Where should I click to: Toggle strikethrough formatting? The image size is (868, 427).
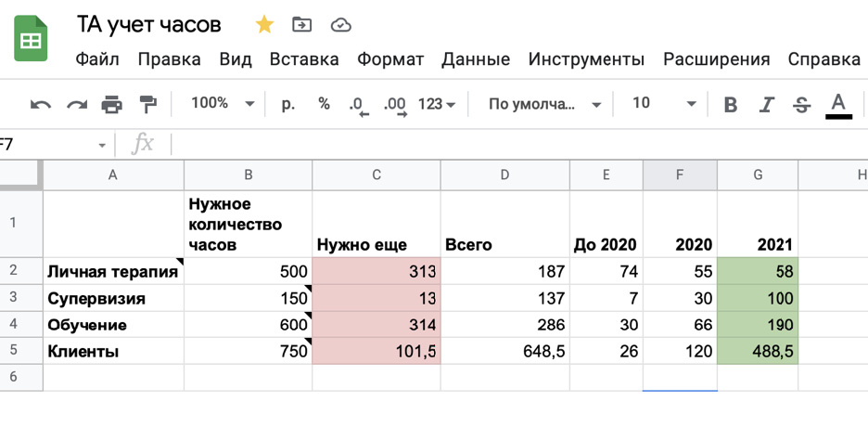pyautogui.click(x=802, y=104)
